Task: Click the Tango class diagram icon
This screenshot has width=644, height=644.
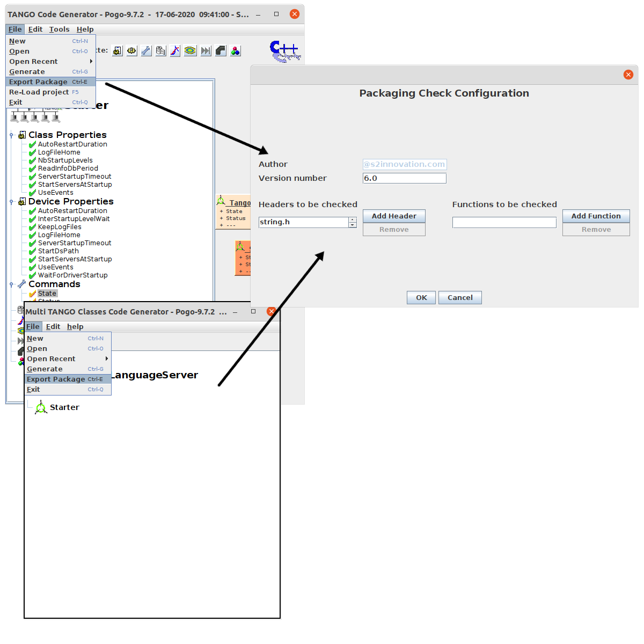Action: [x=221, y=201]
